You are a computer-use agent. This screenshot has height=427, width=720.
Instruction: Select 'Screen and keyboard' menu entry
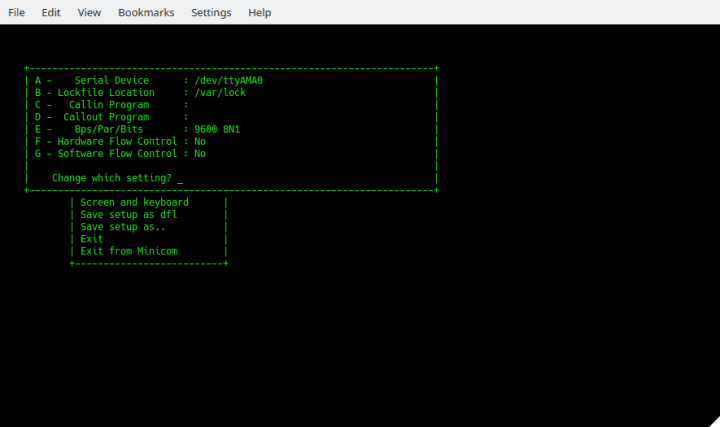[x=135, y=202]
